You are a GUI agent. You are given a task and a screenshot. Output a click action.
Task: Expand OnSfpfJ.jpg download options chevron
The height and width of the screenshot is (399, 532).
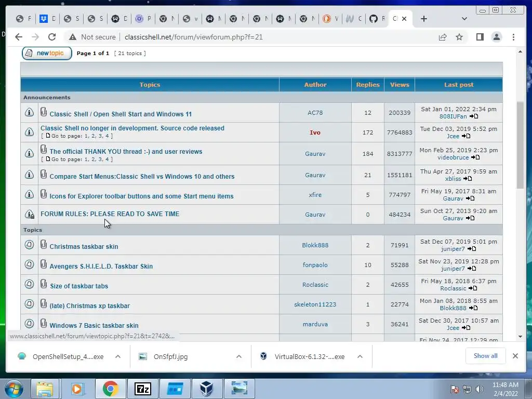coord(239,356)
